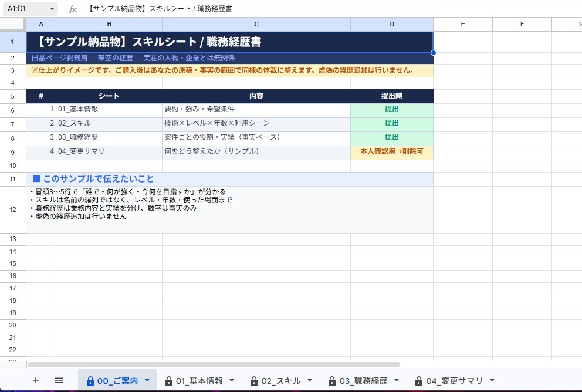Open the Name box dropdown arrow
The width and height of the screenshot is (582, 392).
click(52, 9)
